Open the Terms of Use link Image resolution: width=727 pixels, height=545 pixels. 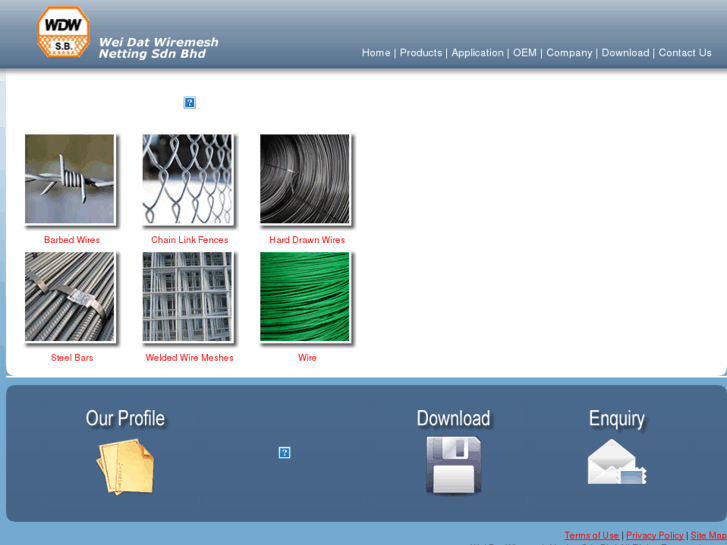pyautogui.click(x=592, y=535)
